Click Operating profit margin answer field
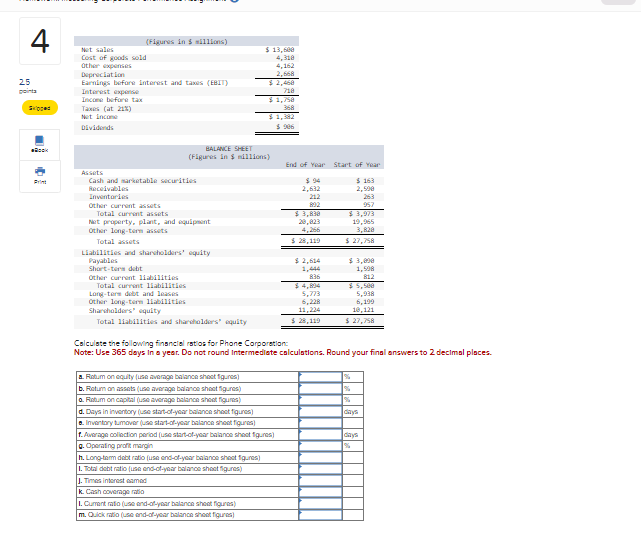 320,446
